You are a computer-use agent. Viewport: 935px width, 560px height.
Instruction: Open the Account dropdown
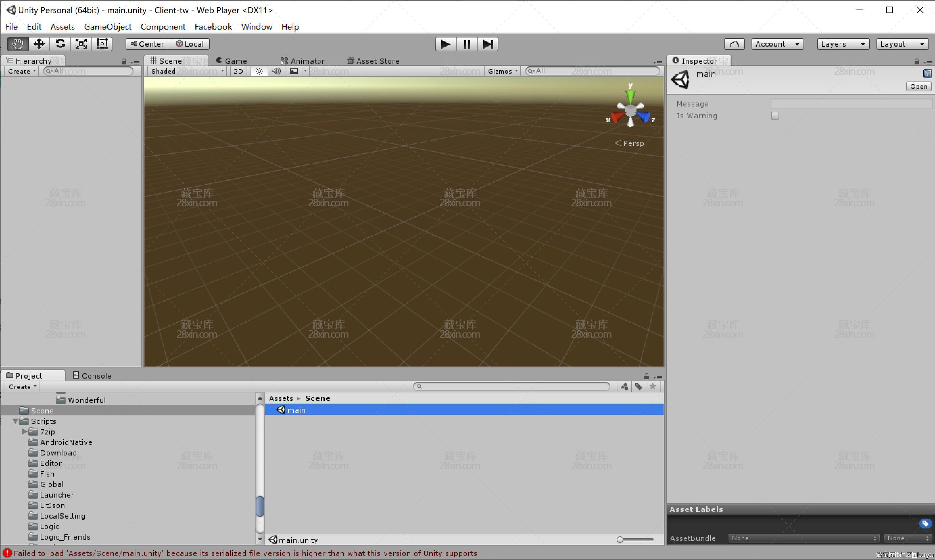coord(777,44)
